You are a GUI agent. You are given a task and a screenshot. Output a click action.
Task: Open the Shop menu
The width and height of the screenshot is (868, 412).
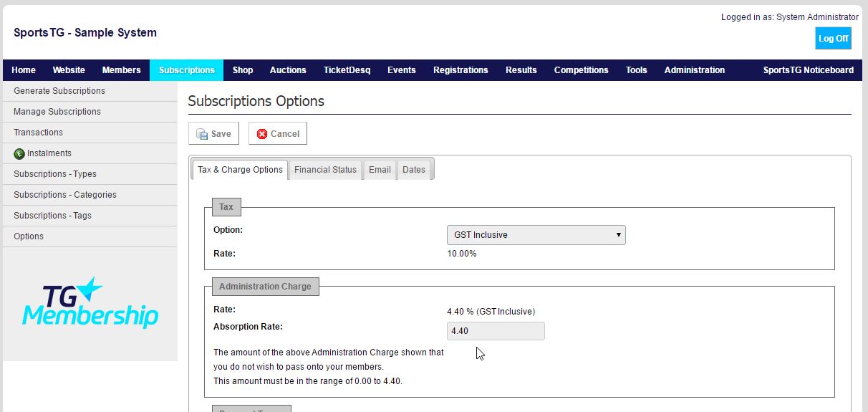point(243,70)
